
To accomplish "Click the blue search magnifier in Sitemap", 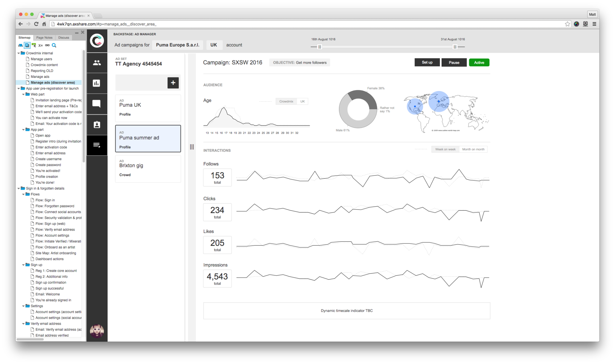I will click(x=54, y=45).
